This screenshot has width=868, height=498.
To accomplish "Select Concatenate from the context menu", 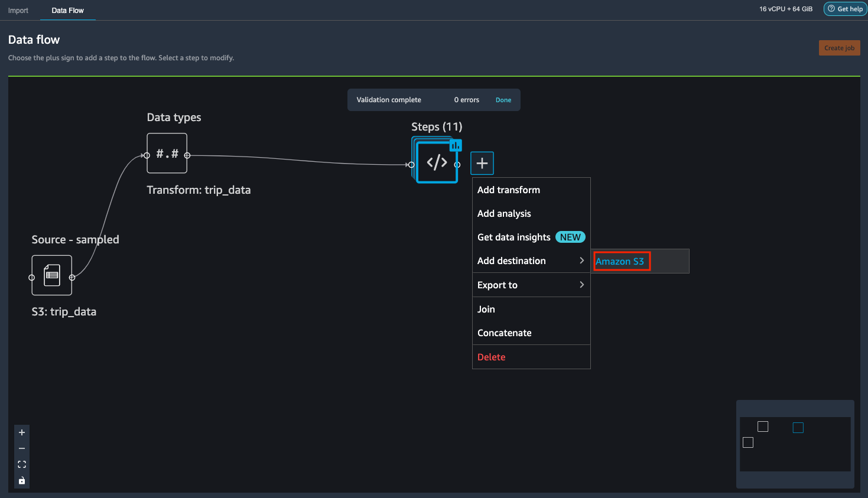I will pyautogui.click(x=531, y=333).
